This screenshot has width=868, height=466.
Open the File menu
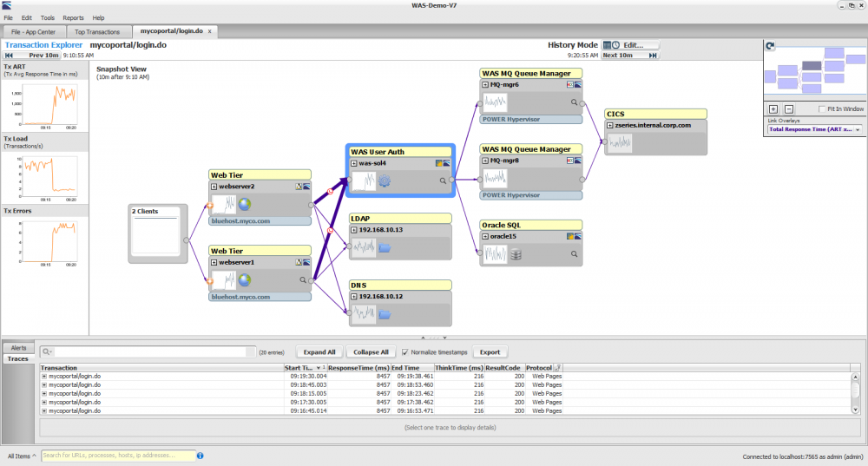click(x=9, y=17)
